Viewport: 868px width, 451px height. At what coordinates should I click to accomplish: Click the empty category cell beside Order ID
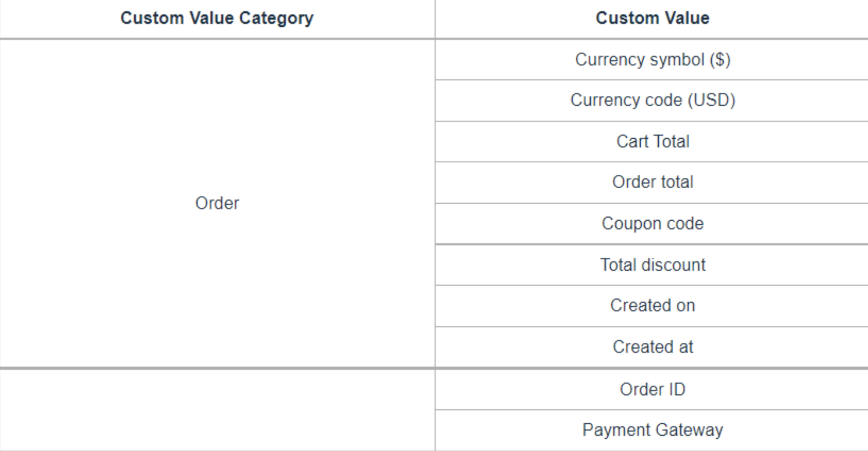[x=217, y=409]
